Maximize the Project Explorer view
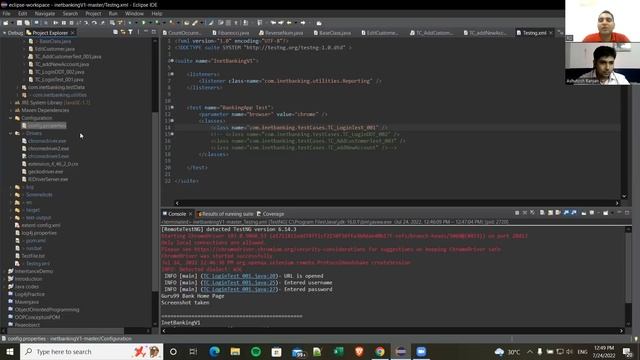 [153, 32]
